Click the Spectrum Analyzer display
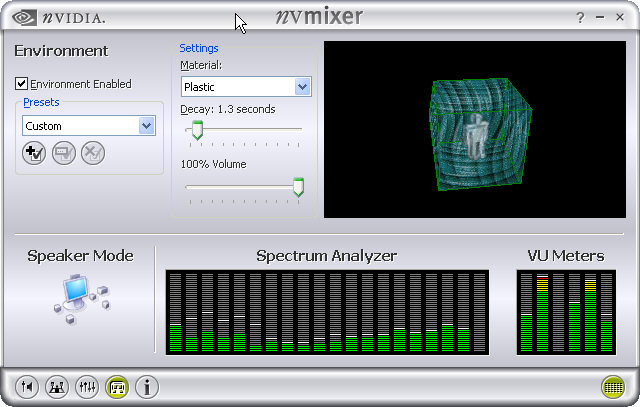Viewport: 640px width, 407px height. click(x=327, y=312)
